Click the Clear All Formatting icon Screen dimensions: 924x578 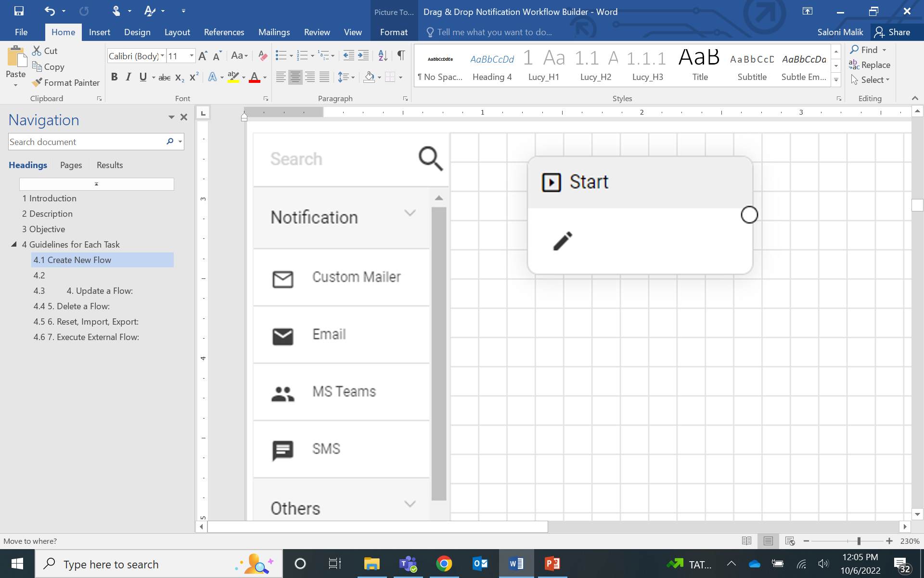(262, 55)
